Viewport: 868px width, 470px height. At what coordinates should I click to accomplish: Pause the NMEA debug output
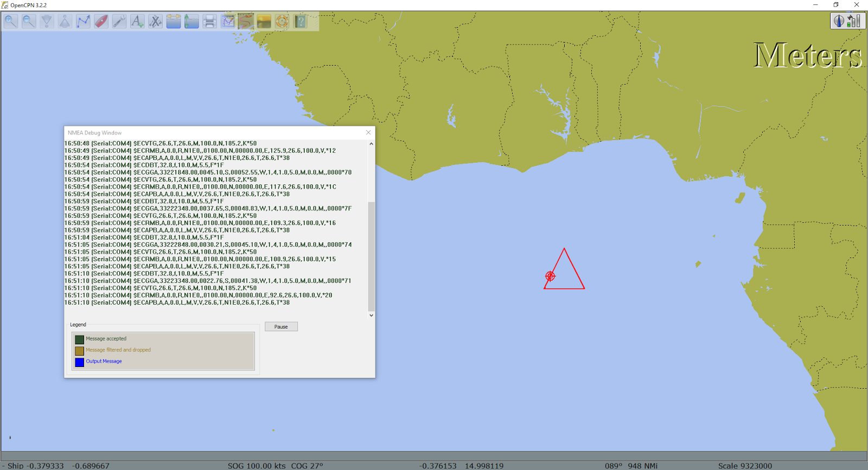(x=281, y=326)
